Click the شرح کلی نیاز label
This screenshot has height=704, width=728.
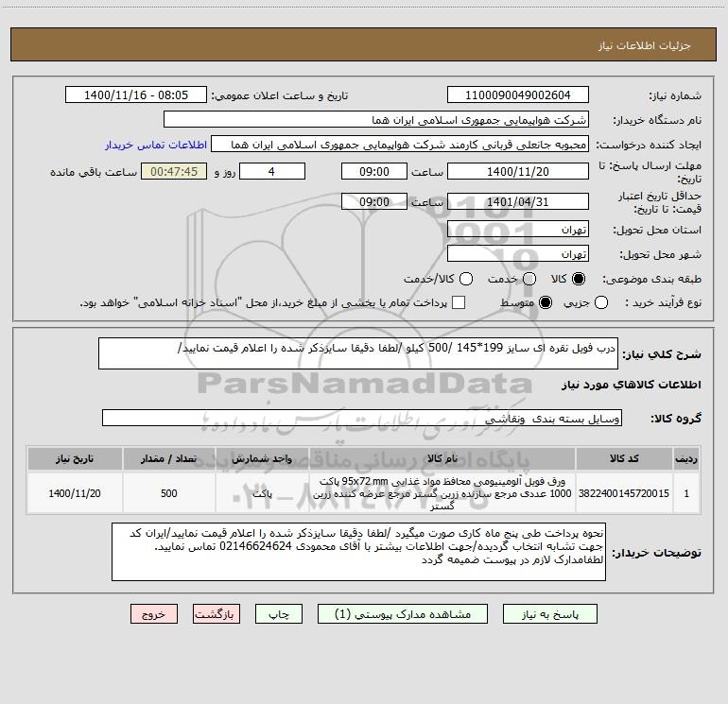click(662, 354)
